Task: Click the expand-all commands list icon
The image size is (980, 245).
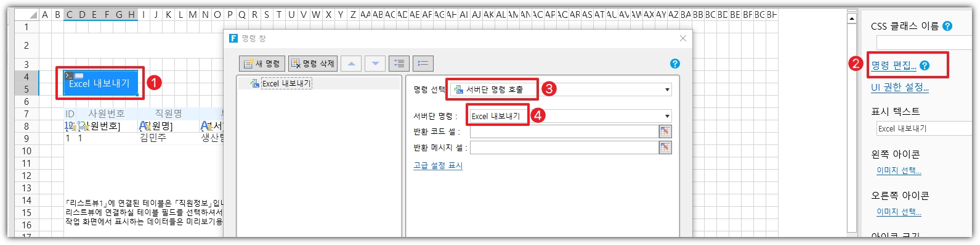Action: [399, 64]
